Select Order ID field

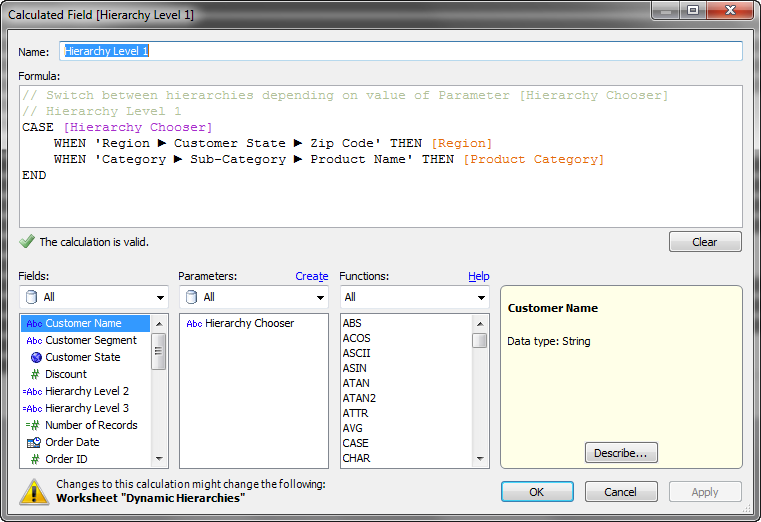[x=85, y=459]
